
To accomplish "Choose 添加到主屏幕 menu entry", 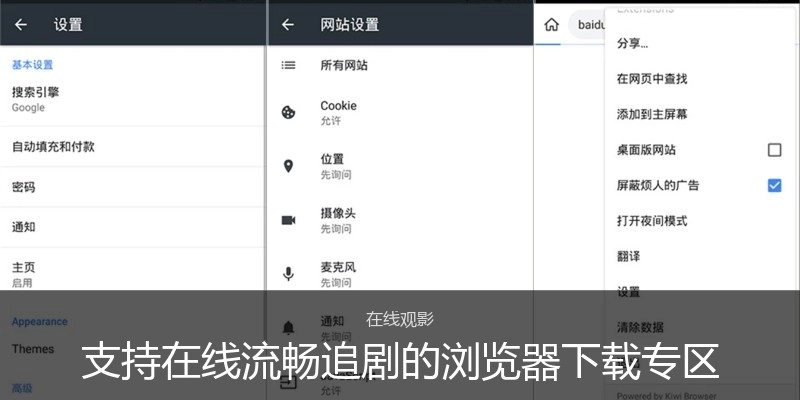I will 697,114.
